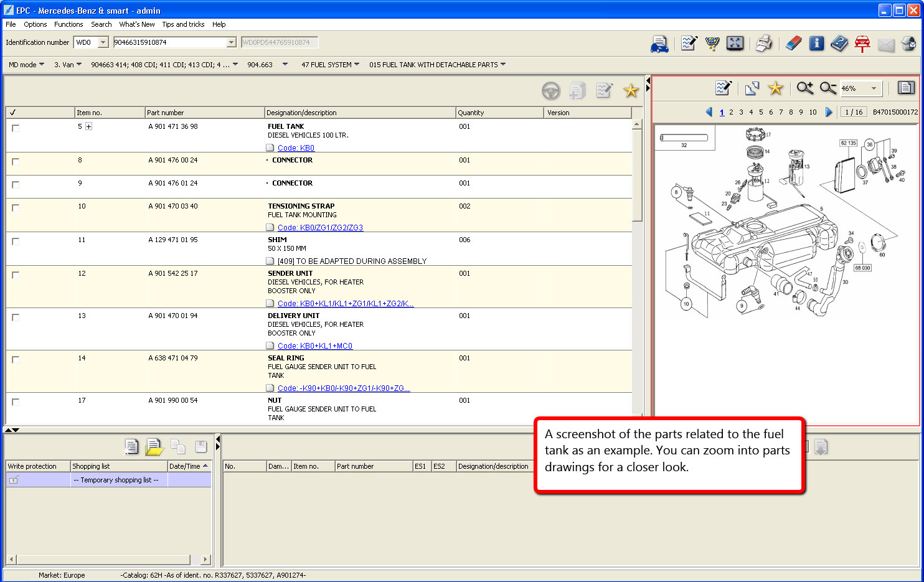Sort by Date/Time column header
924x582 pixels.
pos(189,466)
